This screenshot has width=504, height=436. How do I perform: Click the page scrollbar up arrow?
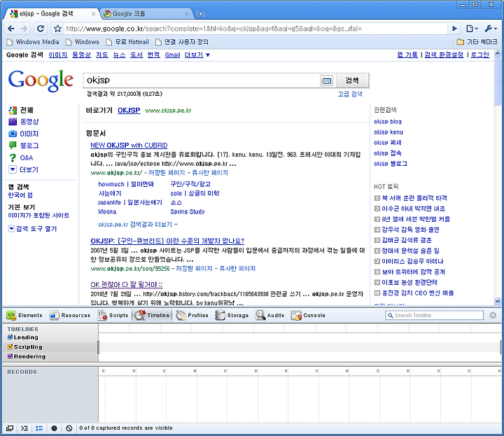(497, 53)
